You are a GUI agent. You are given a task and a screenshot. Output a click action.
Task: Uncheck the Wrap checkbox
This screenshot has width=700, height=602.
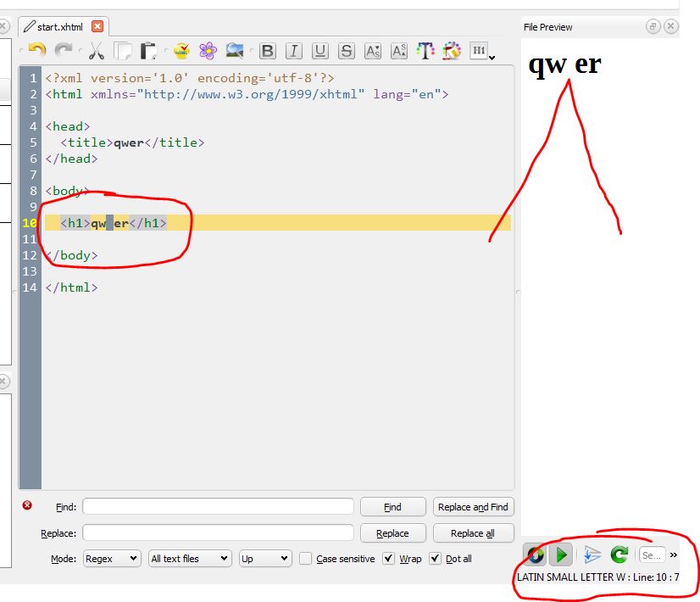tap(389, 558)
